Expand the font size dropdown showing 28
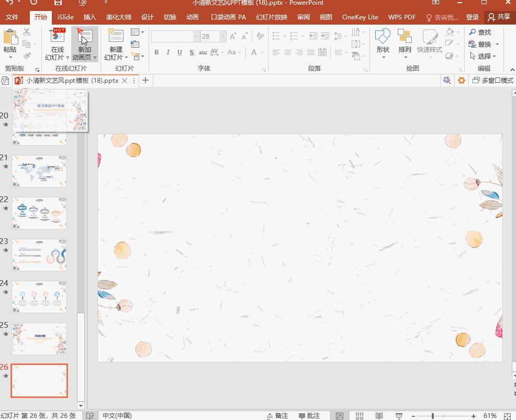This screenshot has height=420, width=516. [223, 37]
